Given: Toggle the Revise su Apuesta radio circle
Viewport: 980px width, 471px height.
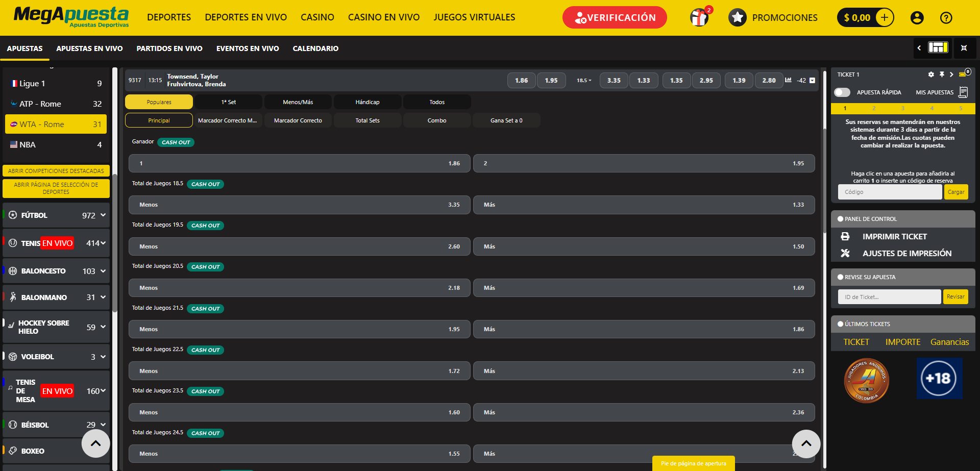Looking at the screenshot, I should tap(840, 277).
